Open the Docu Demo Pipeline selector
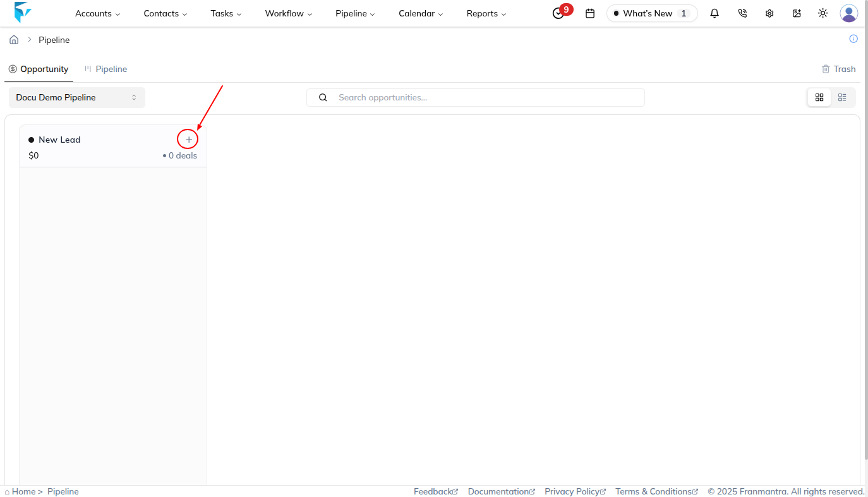The height and width of the screenshot is (497, 868). [77, 97]
